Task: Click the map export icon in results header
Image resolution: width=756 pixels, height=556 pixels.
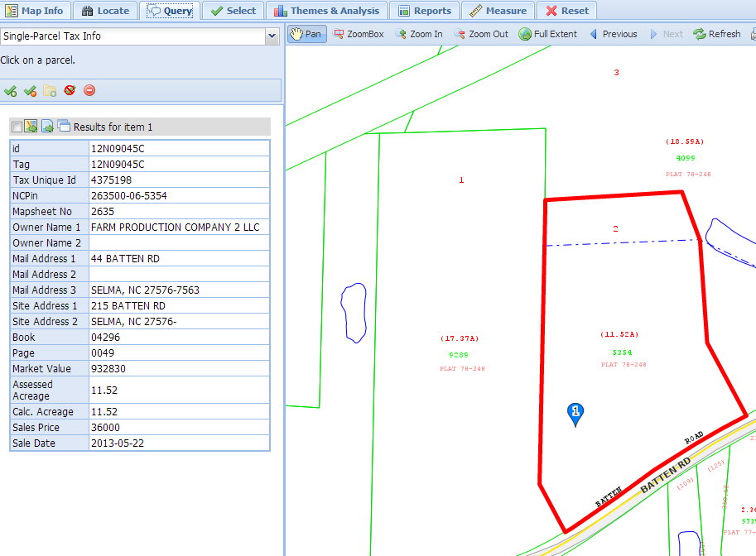Action: click(x=31, y=127)
